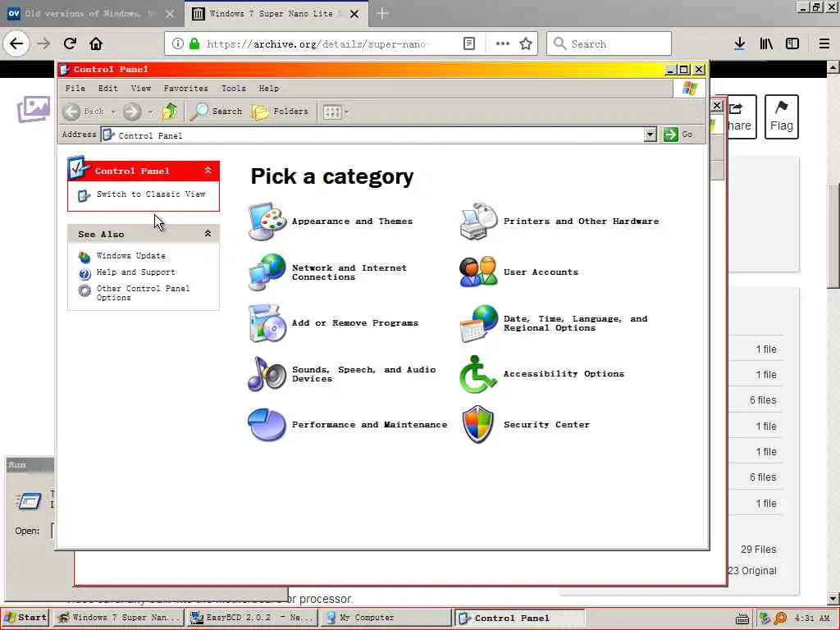Click Security Center text link

pos(546,424)
